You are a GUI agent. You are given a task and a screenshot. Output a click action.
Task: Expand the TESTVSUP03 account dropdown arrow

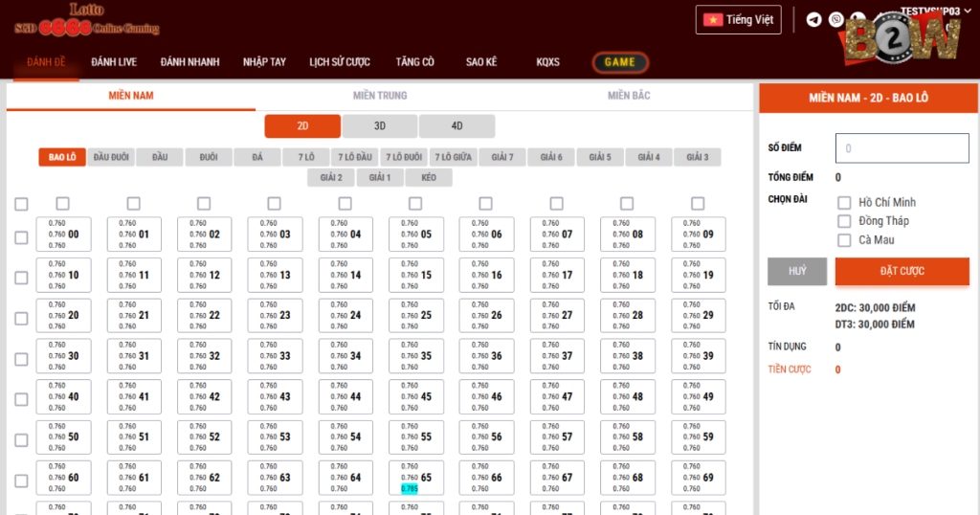pos(969,11)
